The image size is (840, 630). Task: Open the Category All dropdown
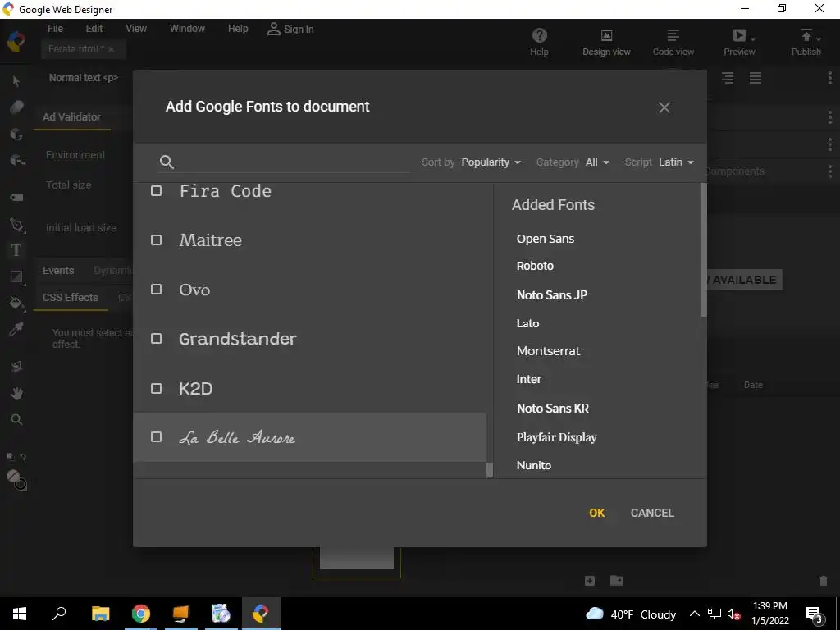click(597, 162)
